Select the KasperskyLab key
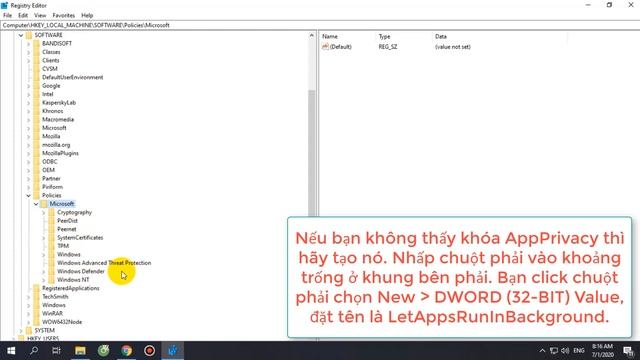The height and width of the screenshot is (360, 640). (59, 103)
